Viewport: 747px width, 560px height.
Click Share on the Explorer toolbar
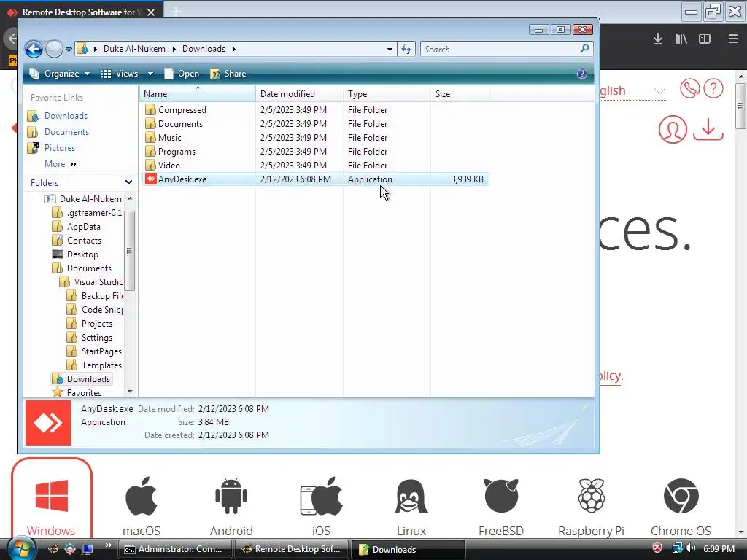point(228,74)
